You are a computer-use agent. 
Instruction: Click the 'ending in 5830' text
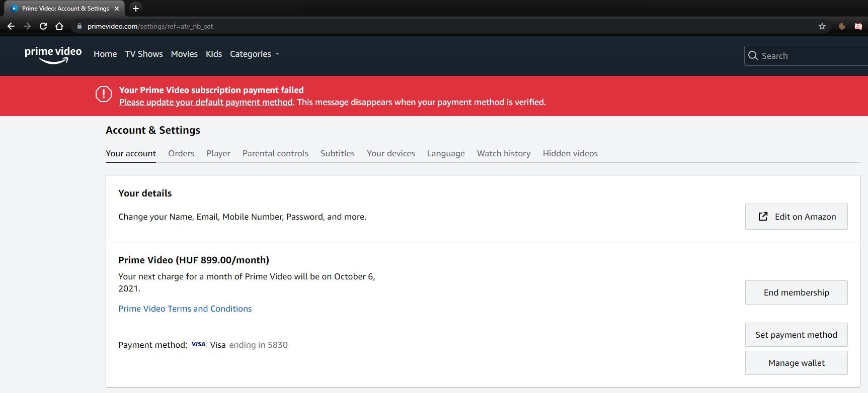coord(259,345)
